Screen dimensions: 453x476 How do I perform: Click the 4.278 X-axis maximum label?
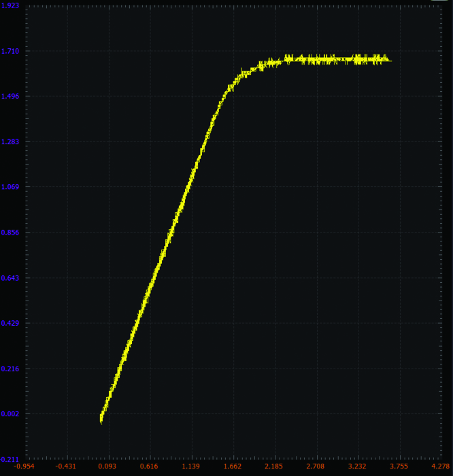click(x=440, y=466)
